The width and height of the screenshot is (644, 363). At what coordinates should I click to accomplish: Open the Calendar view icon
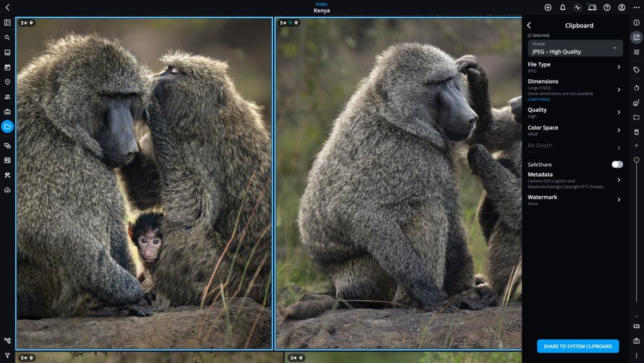[x=7, y=67]
